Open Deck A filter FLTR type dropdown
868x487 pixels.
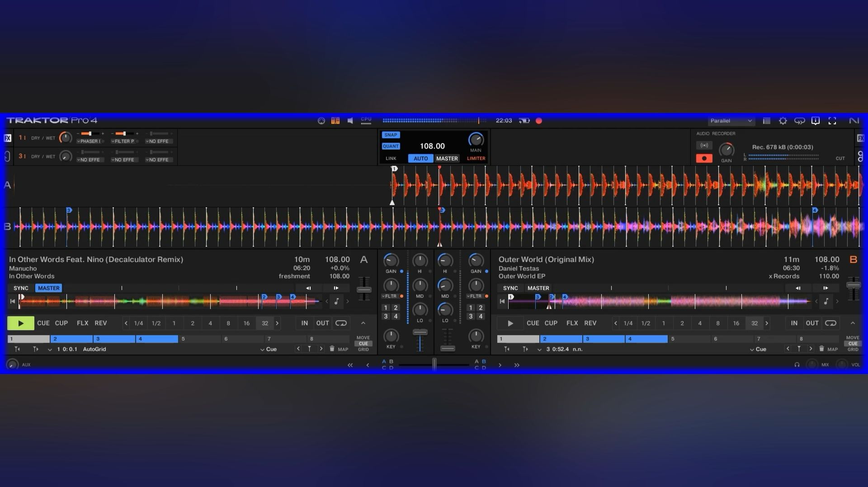coord(389,296)
